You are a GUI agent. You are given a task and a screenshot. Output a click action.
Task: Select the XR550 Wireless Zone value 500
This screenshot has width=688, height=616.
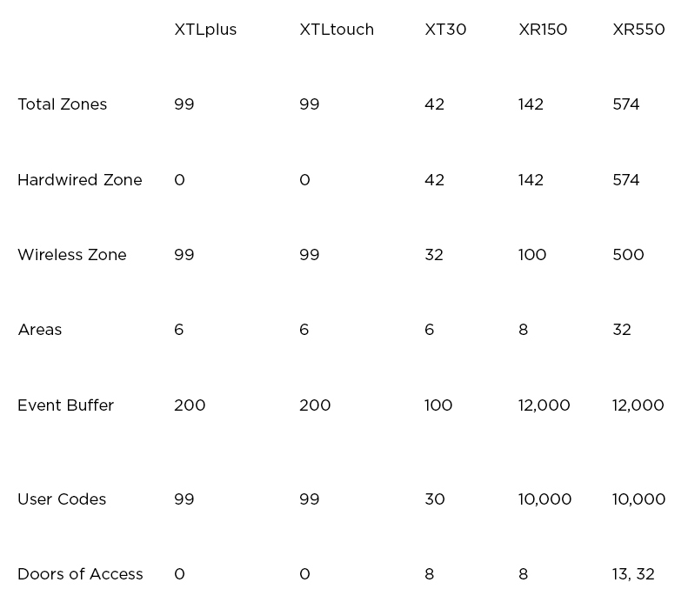pyautogui.click(x=628, y=255)
